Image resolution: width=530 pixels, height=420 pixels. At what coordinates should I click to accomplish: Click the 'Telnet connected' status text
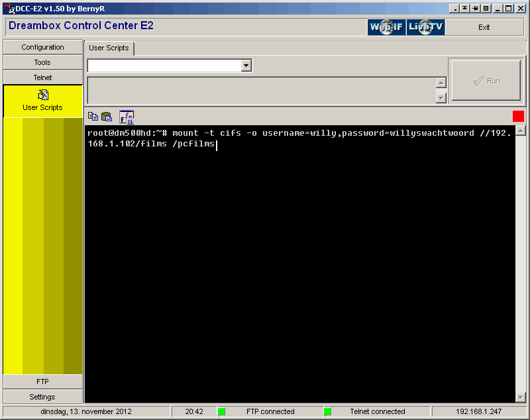(x=378, y=411)
